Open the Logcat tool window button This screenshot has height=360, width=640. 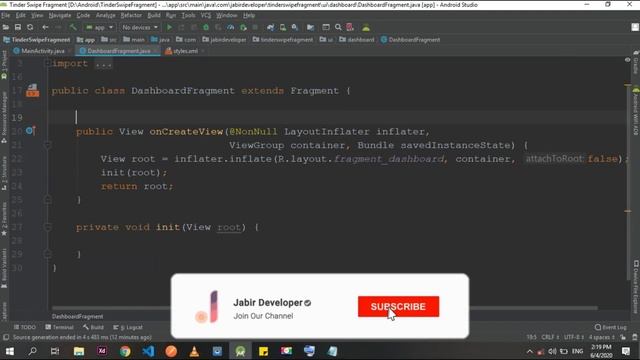(128, 327)
